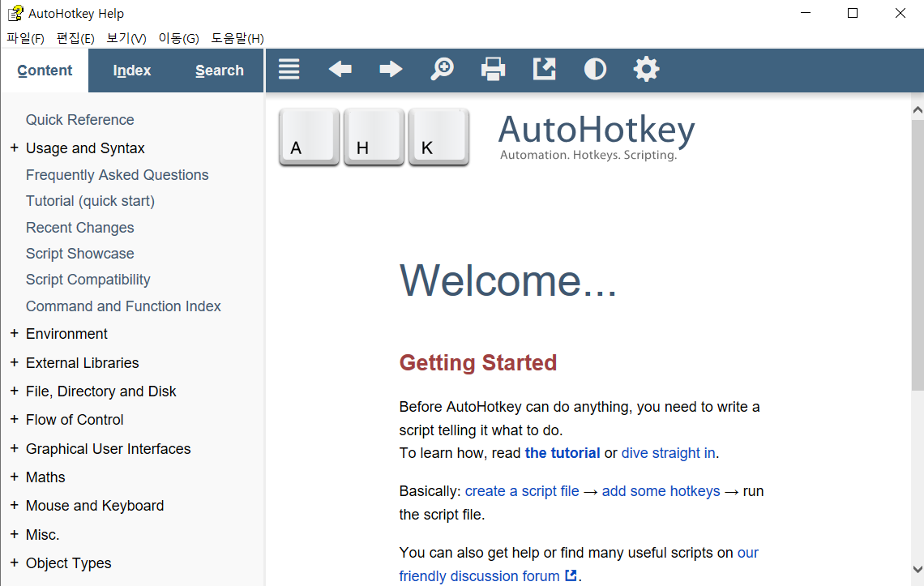This screenshot has width=924, height=586.
Task: Go back with the left arrow icon
Action: point(340,70)
